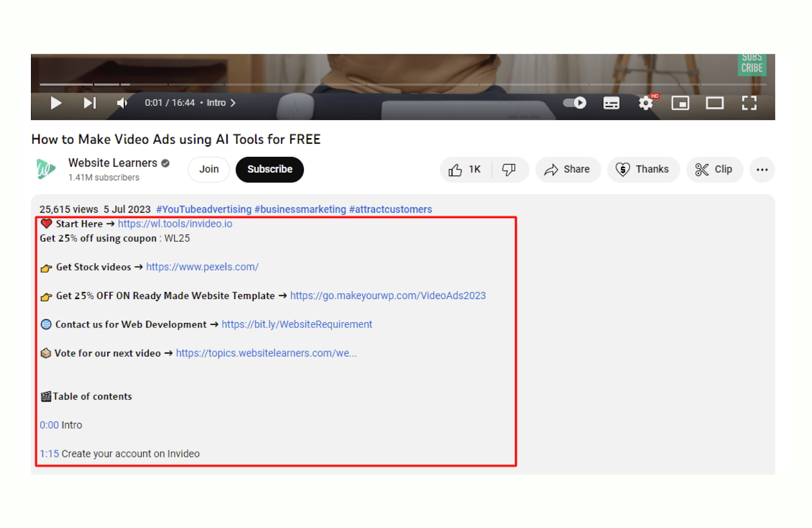Open the Website Learners channel avatar
The width and height of the screenshot is (812, 528).
pos(46,169)
